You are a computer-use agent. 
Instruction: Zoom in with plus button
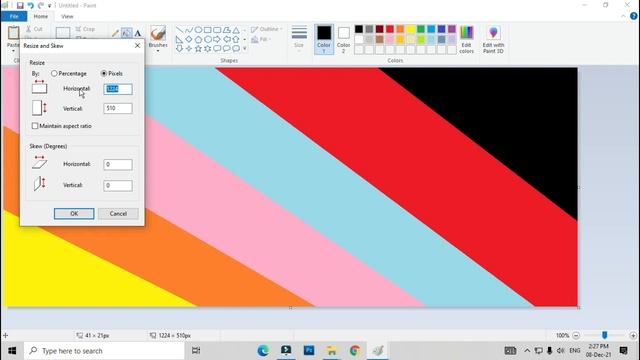[633, 336]
